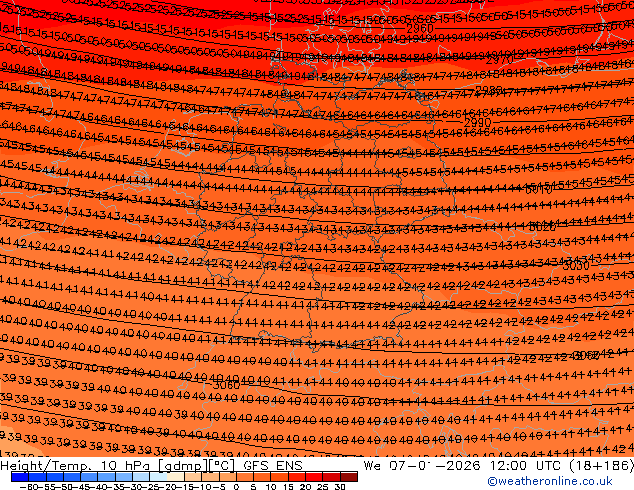This screenshot has height=490, width=634.
Task: Open the weatheronline.co.uk copyright link
Action: (549, 481)
